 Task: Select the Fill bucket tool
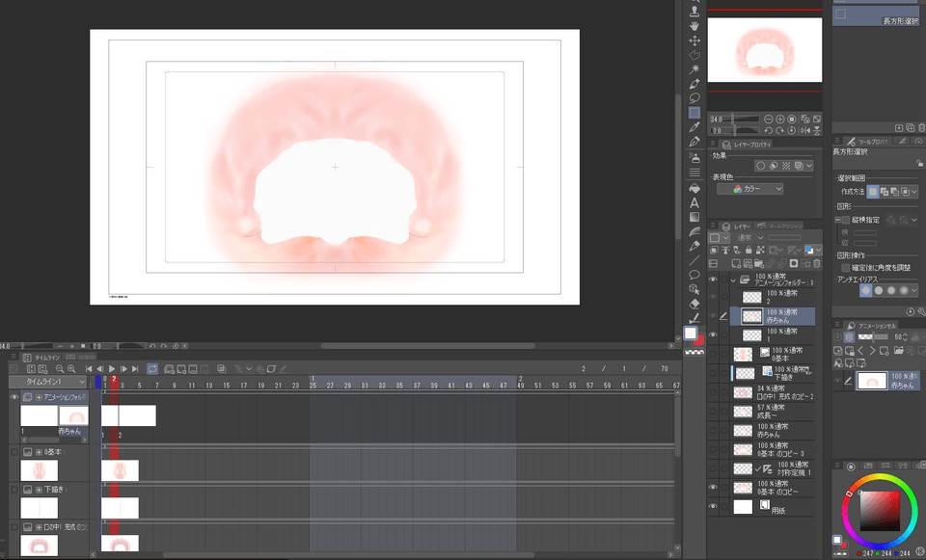tap(694, 189)
